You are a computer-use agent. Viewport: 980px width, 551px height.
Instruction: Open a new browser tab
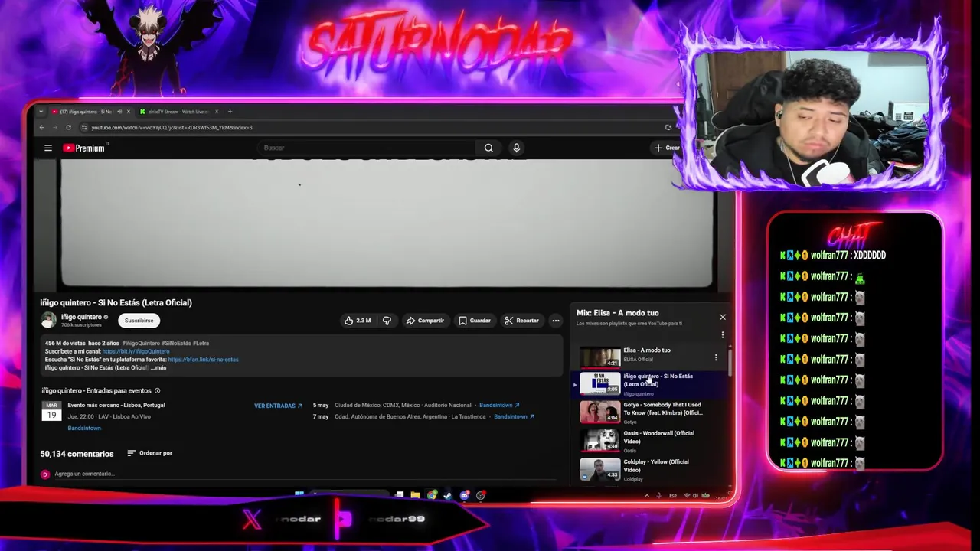[230, 112]
